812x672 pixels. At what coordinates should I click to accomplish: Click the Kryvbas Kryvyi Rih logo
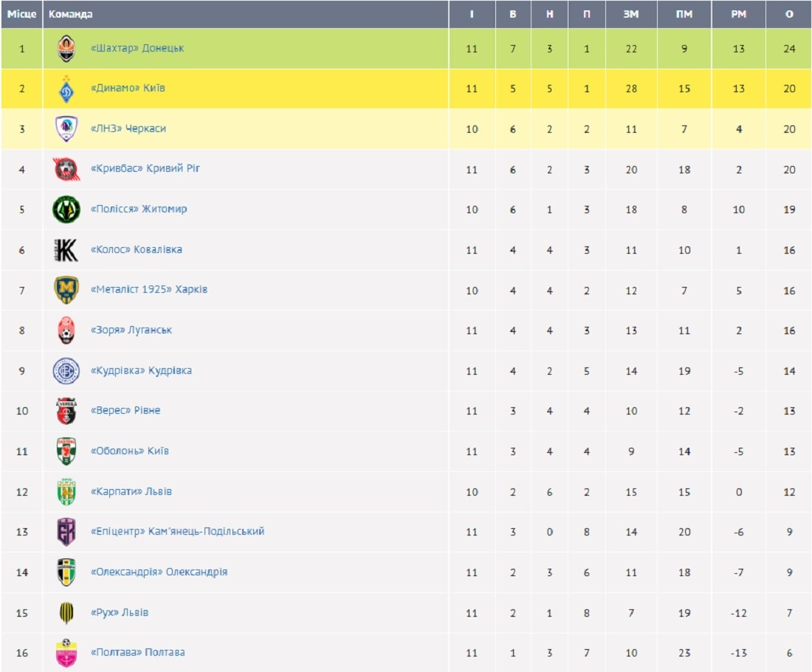click(66, 169)
